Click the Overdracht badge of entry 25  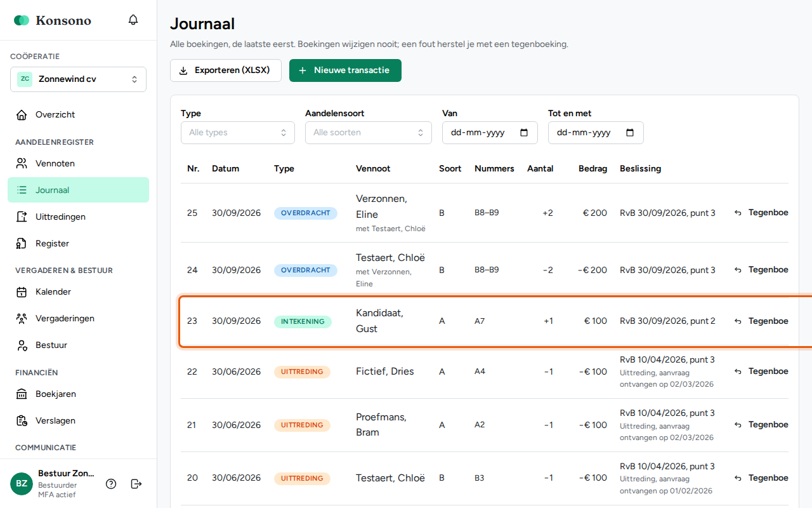coord(306,213)
